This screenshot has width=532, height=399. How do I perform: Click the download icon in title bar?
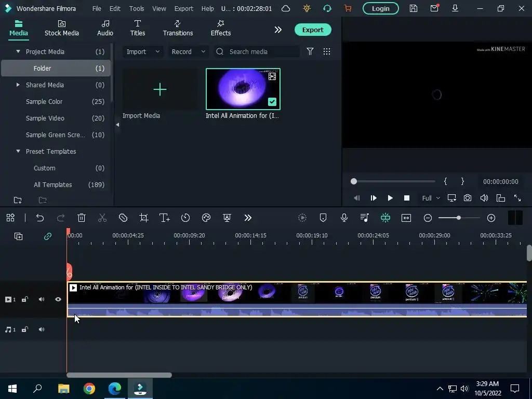(x=455, y=8)
